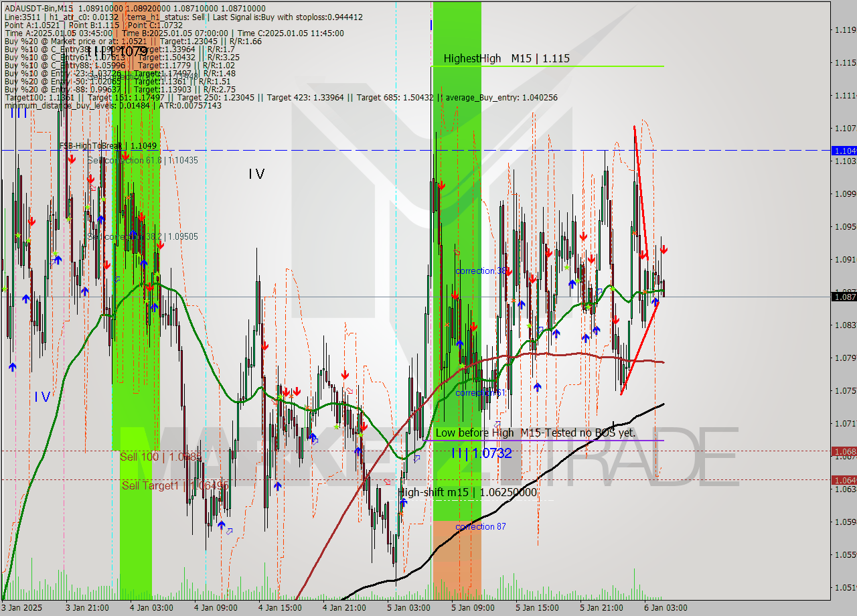Click the '6 Jan 03:00' time axis label
Viewport: 857px width, 616px height.
666,608
